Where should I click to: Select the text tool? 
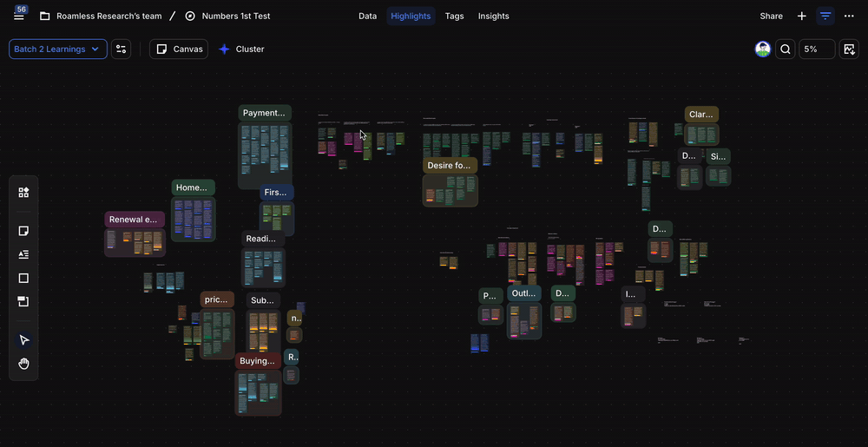pyautogui.click(x=23, y=254)
